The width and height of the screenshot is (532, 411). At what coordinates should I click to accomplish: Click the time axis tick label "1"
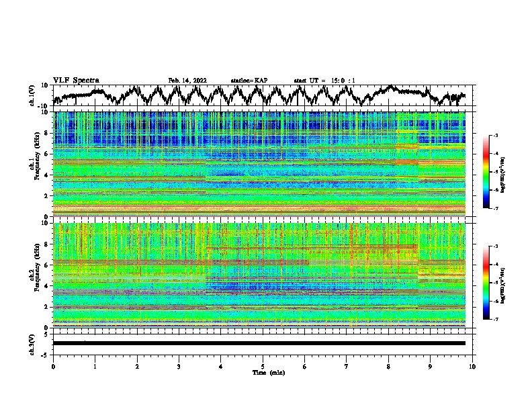pyautogui.click(x=95, y=367)
